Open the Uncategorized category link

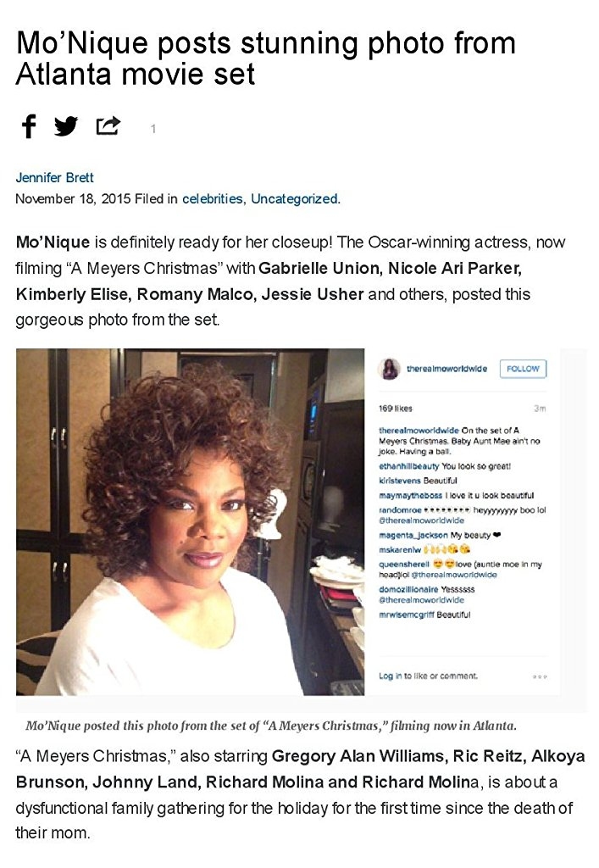coord(294,198)
